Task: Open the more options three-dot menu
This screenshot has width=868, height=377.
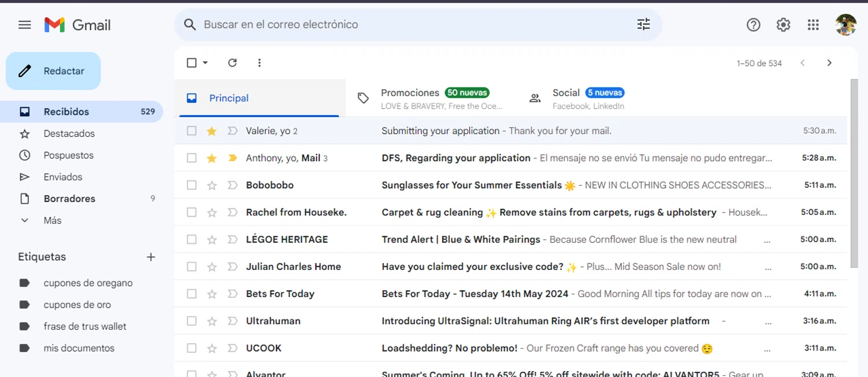Action: point(259,63)
